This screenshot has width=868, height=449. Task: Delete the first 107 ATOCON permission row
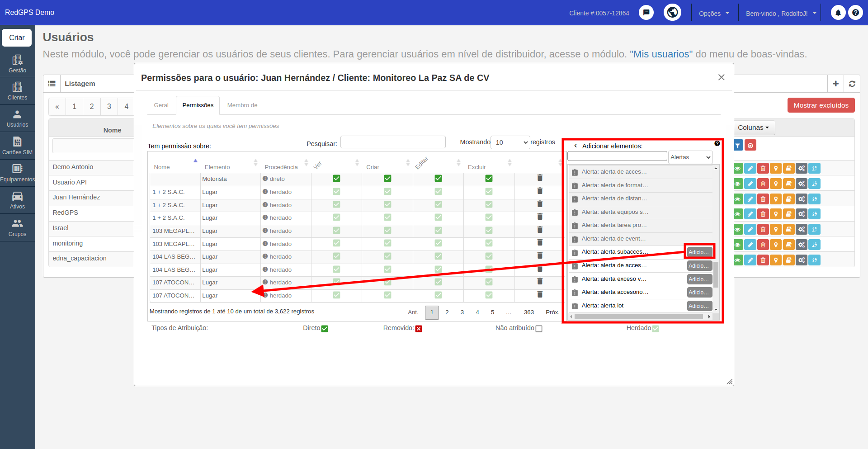coord(540,281)
